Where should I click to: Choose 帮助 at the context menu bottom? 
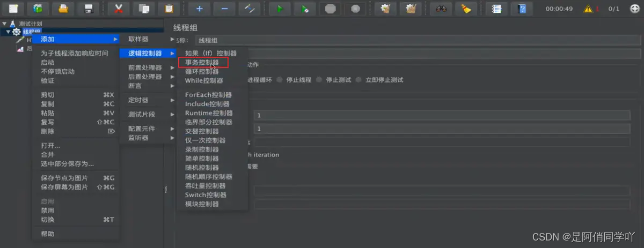pos(76,234)
